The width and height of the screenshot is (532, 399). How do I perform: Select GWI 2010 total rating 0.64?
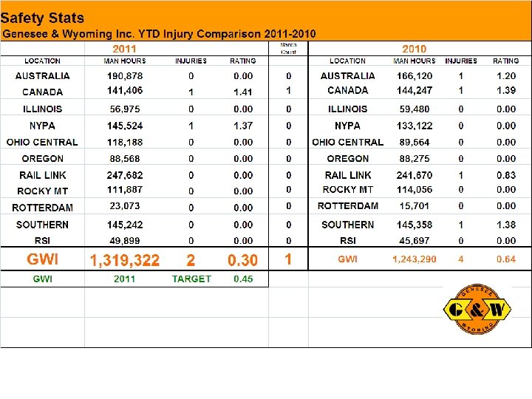tap(506, 259)
